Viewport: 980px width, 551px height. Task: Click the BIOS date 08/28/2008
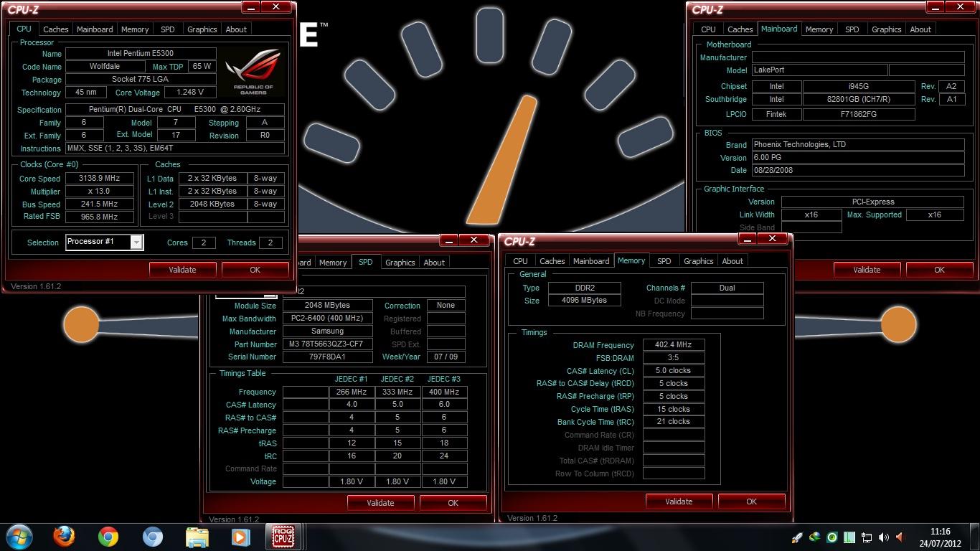(858, 171)
